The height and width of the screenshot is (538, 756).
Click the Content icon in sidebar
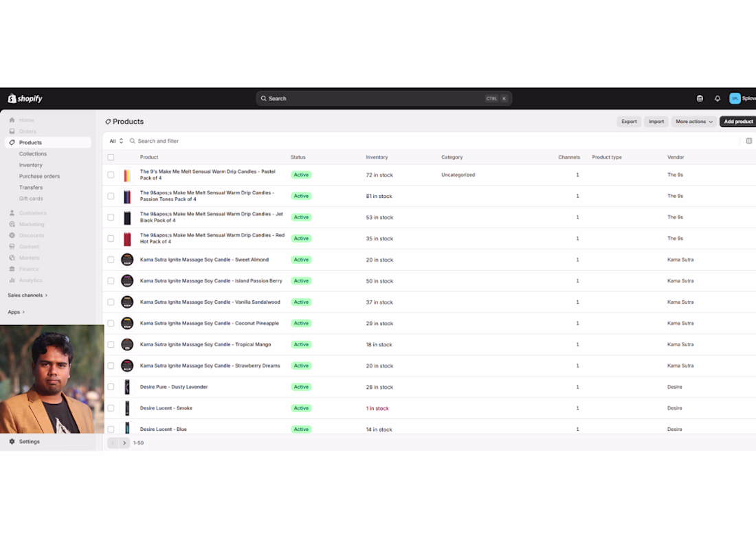point(12,247)
